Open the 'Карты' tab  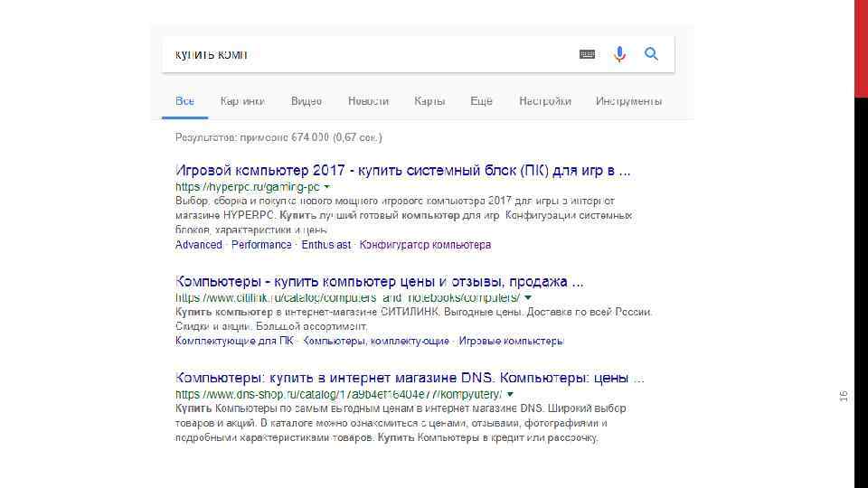[429, 101]
